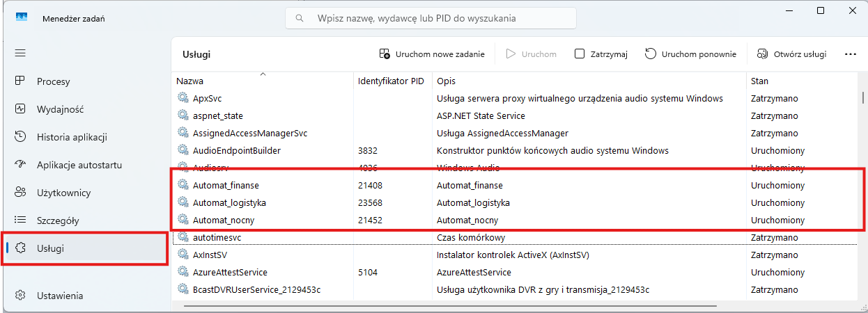868x313 pixels.
Task: Click gear icon beside Automat_finanse
Action: (183, 185)
